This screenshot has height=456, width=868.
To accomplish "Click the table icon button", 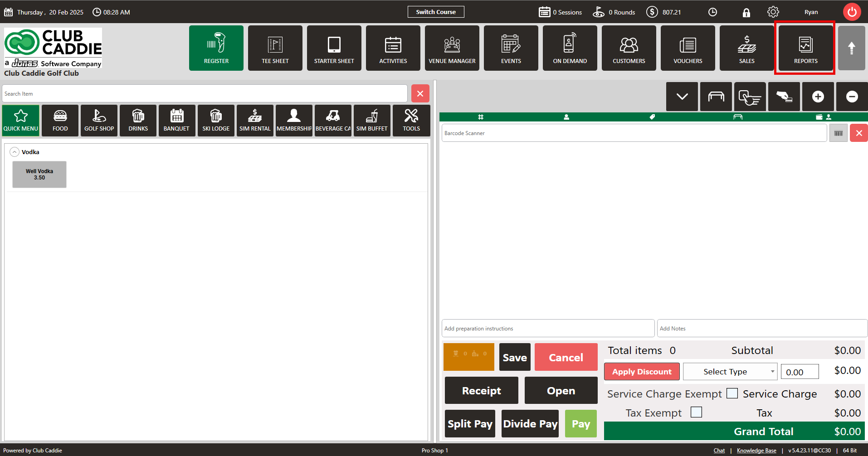I will (x=716, y=97).
